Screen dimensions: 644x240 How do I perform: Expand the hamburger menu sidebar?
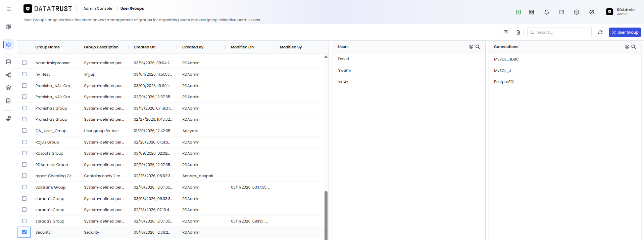9,9
